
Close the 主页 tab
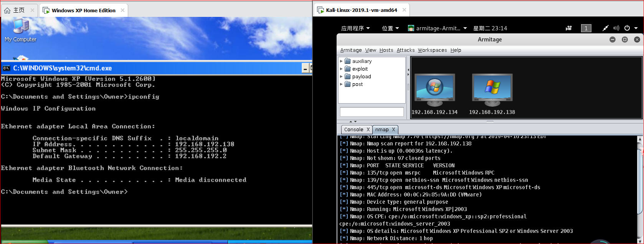point(33,10)
